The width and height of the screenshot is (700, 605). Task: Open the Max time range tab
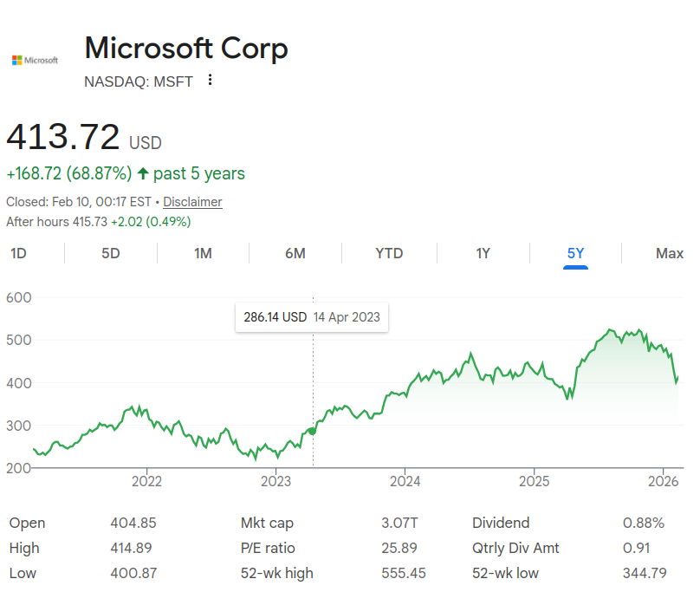coord(670,253)
